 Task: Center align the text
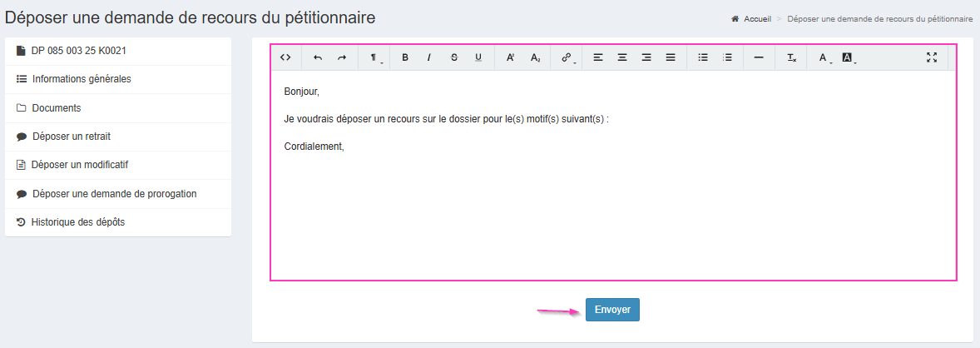pyautogui.click(x=622, y=57)
